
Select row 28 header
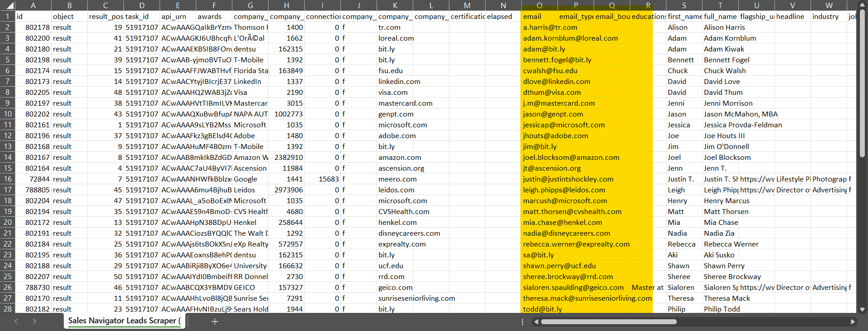pos(8,309)
